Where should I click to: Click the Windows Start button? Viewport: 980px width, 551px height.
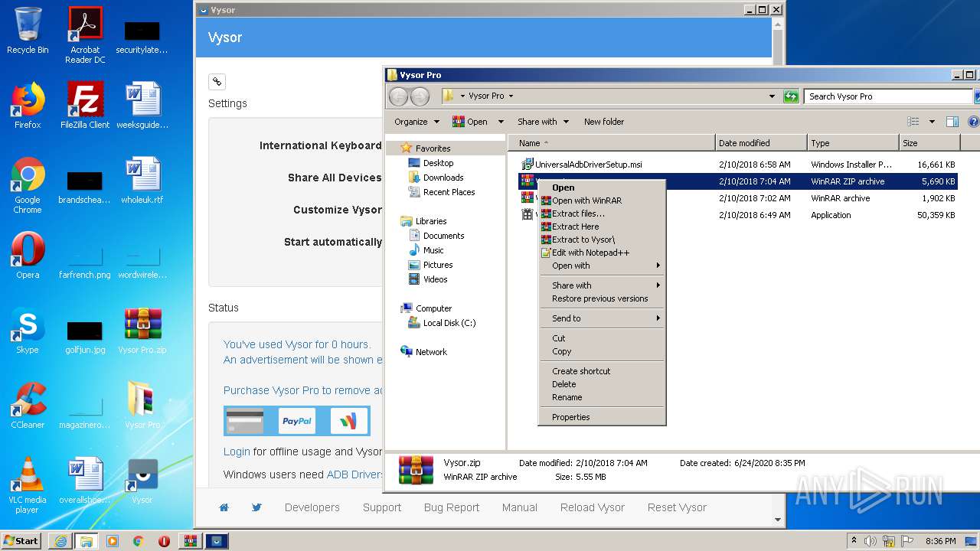point(21,541)
